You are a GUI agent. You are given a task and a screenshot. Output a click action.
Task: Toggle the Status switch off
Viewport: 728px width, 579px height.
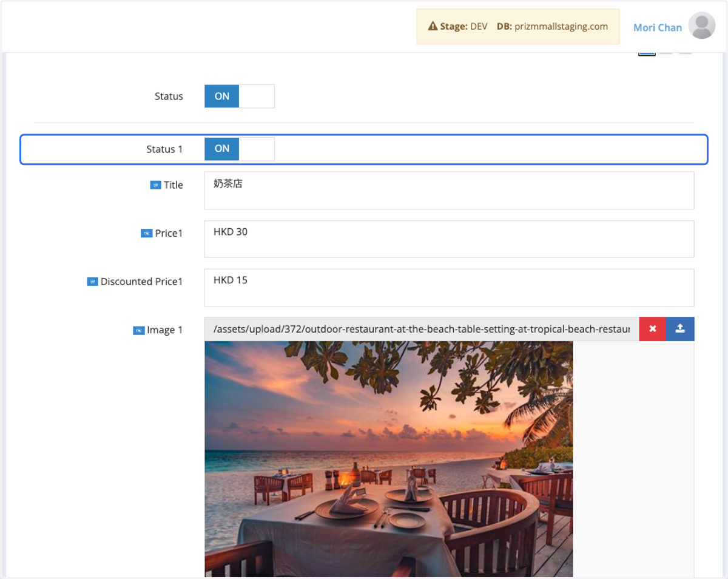tap(239, 96)
